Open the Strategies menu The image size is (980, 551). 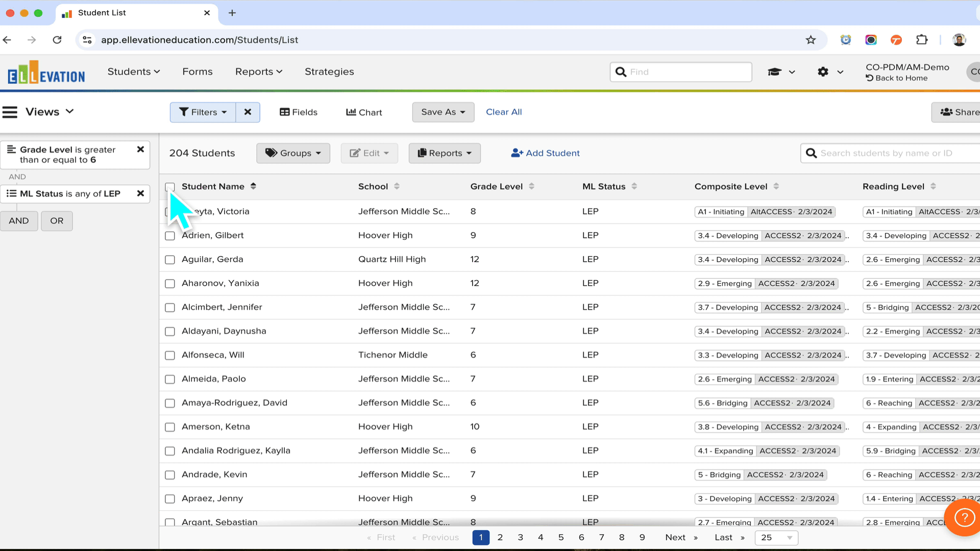[x=329, y=72]
